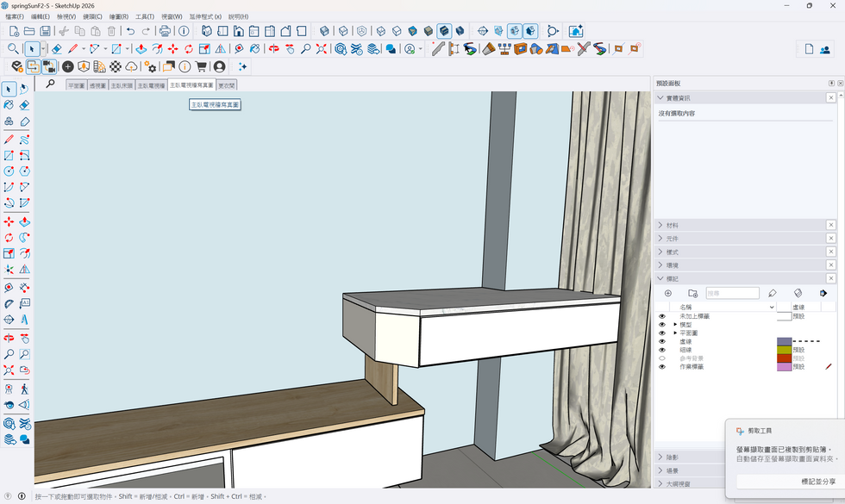Click the Add Tag plus icon
Viewport: 845px width, 504px height.
point(667,294)
